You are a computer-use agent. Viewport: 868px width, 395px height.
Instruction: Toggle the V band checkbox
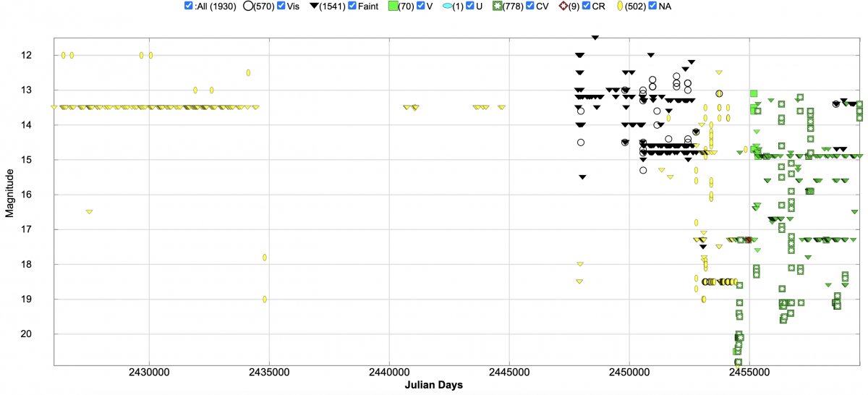point(422,6)
